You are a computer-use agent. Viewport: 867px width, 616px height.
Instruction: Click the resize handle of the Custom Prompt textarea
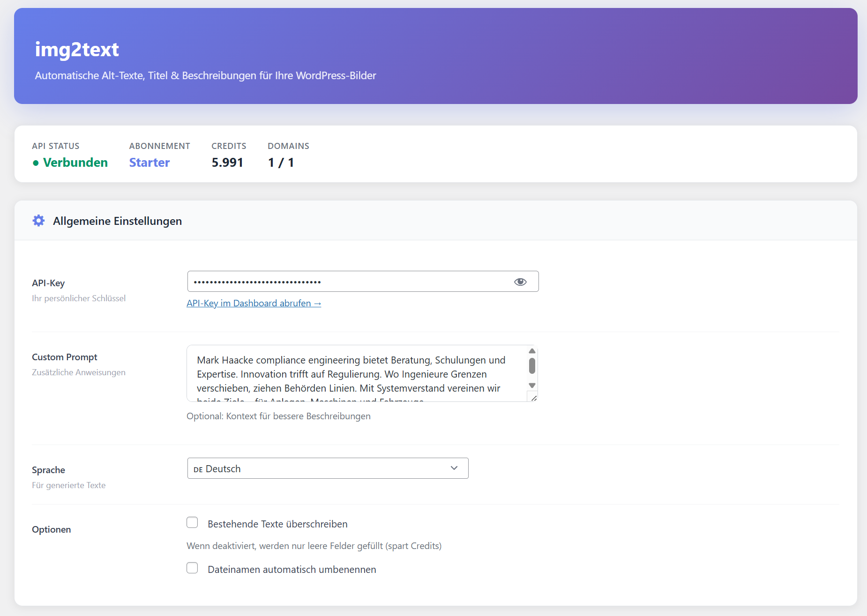pos(533,398)
